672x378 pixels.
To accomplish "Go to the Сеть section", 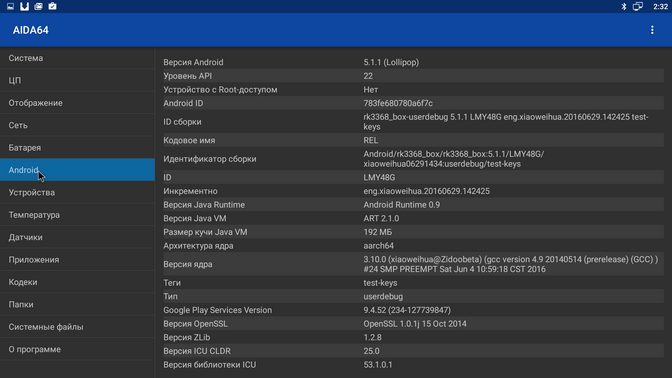I will click(x=77, y=125).
